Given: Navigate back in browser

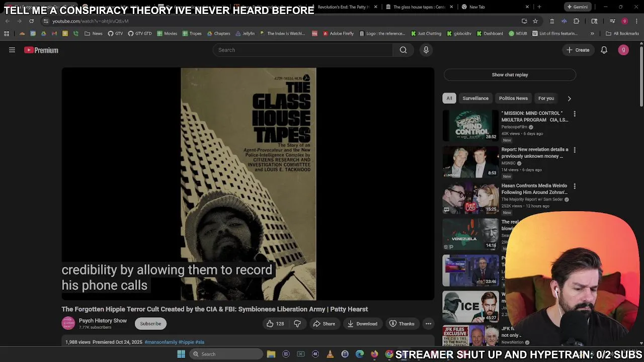Looking at the screenshot, I should tap(7, 21).
